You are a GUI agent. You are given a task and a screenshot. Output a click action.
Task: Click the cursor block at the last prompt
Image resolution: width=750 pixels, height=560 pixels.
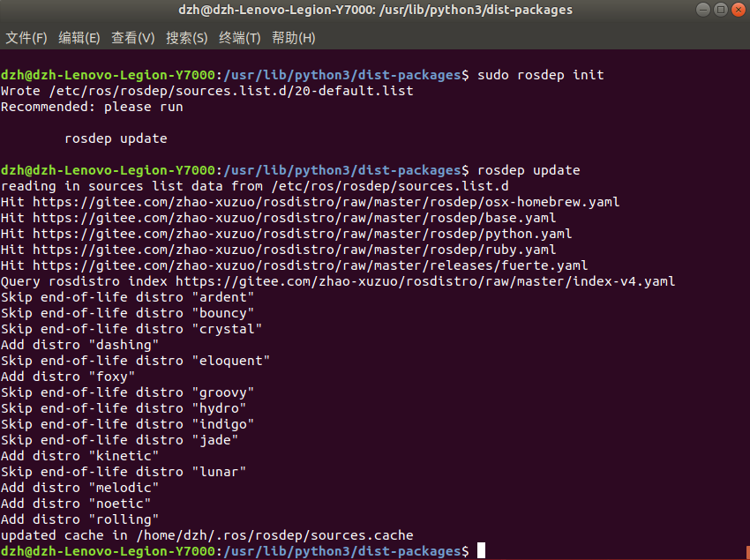tap(481, 550)
